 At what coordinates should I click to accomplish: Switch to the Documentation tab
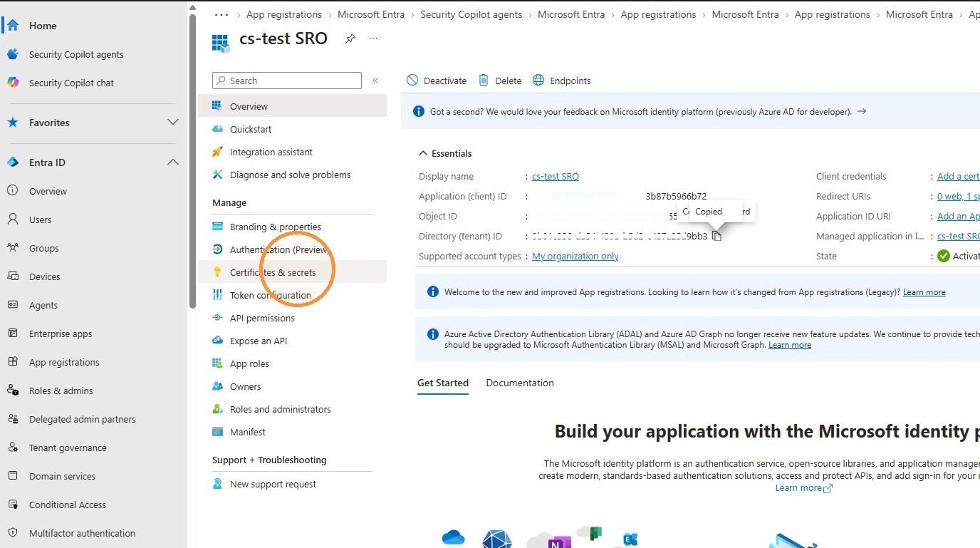click(520, 383)
